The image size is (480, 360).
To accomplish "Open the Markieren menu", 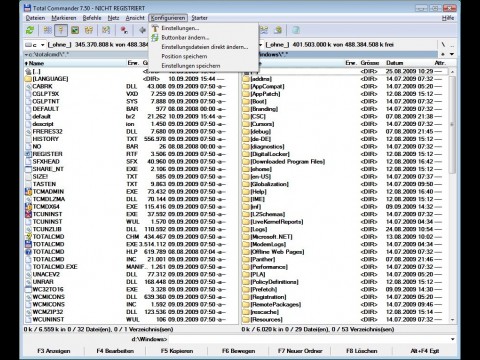I will tap(64, 18).
